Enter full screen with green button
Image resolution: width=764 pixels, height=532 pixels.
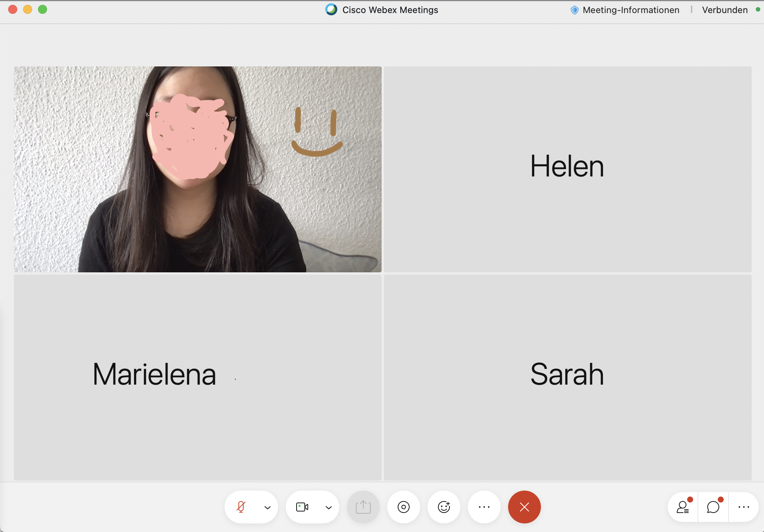click(x=43, y=9)
